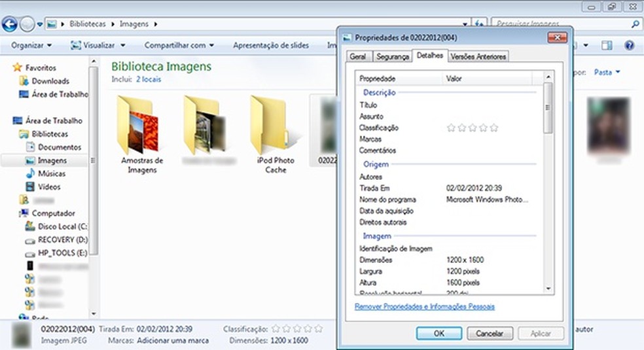The image size is (644, 350).
Task: Go back with the blue Back arrow
Action: pos(9,24)
